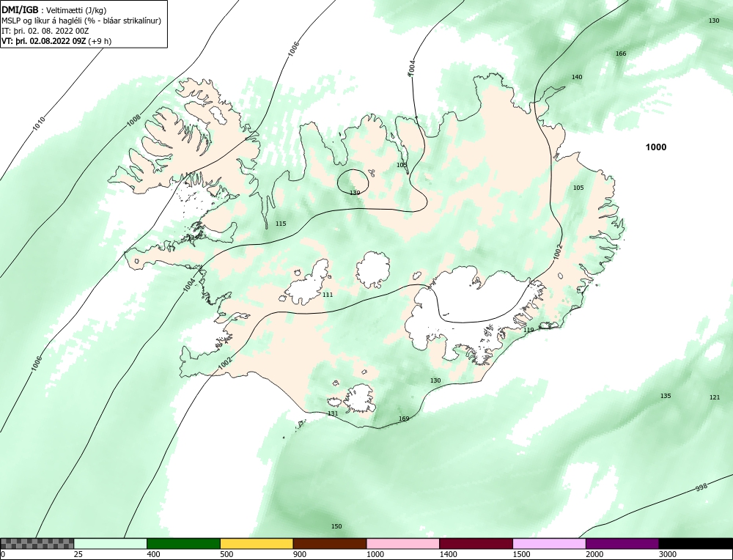733x560 pixels.
Task: Click the "166" value on the map
Action: (x=621, y=54)
